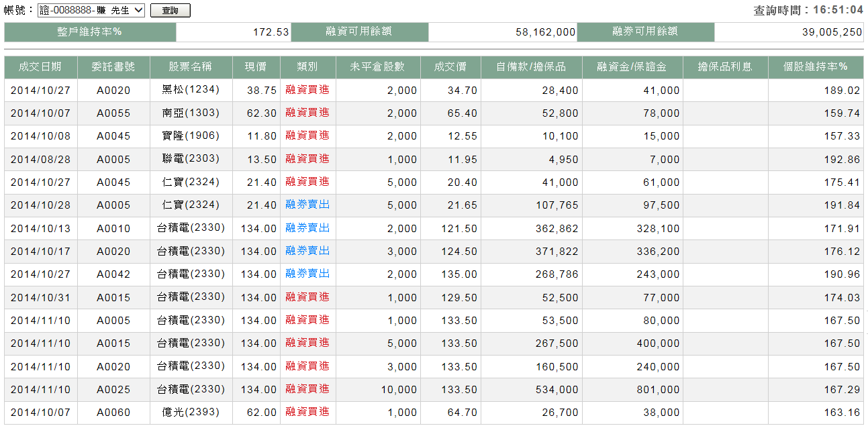
Task: Select the 寶隆(1906) stock name cell
Action: coord(191,136)
